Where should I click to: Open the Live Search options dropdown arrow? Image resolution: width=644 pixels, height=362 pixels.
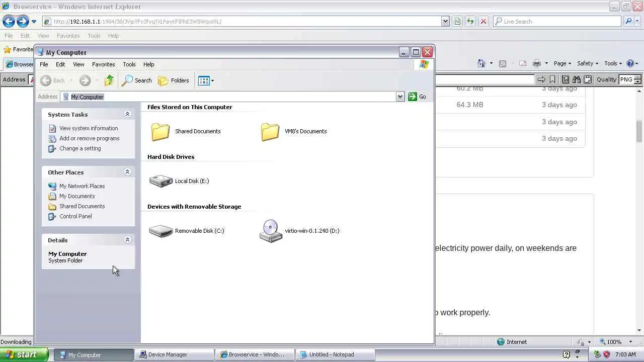[637, 21]
